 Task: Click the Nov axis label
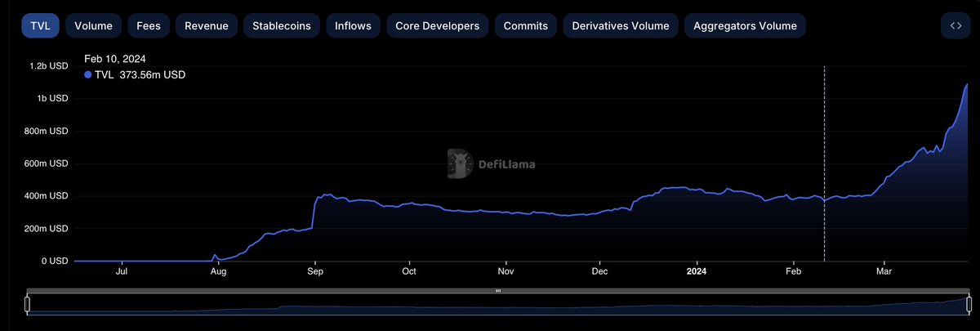(506, 271)
